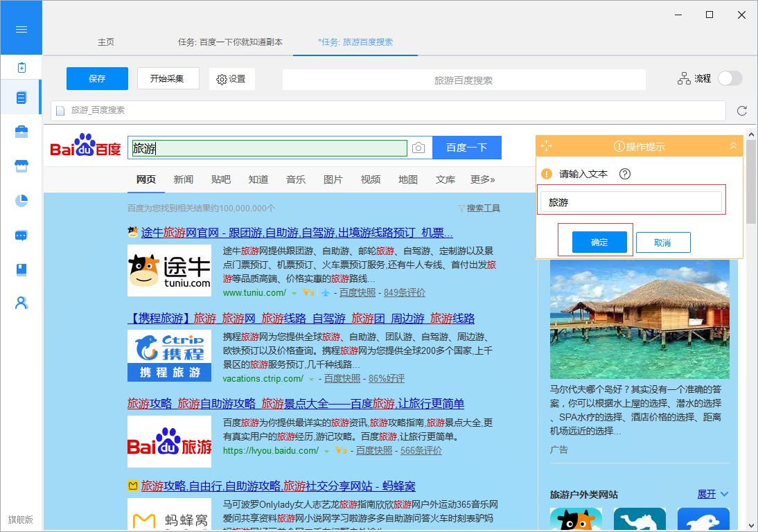Viewport: 758px width, 532px height.
Task: Open dropdown arrow beside lvyou.baidu.com
Action: click(327, 452)
